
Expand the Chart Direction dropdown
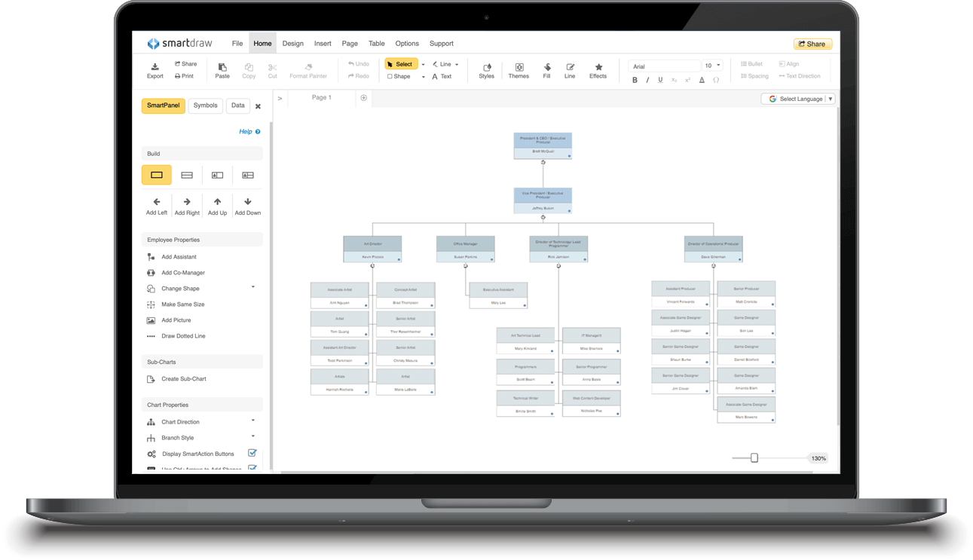point(253,421)
